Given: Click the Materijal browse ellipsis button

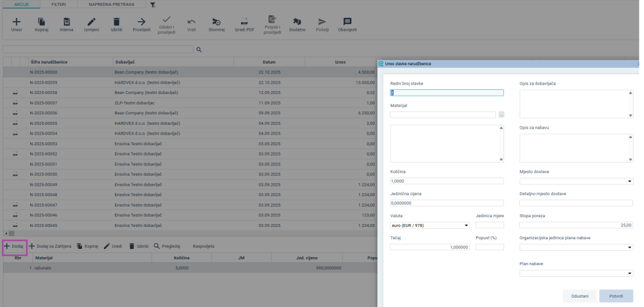Looking at the screenshot, I should (x=501, y=115).
